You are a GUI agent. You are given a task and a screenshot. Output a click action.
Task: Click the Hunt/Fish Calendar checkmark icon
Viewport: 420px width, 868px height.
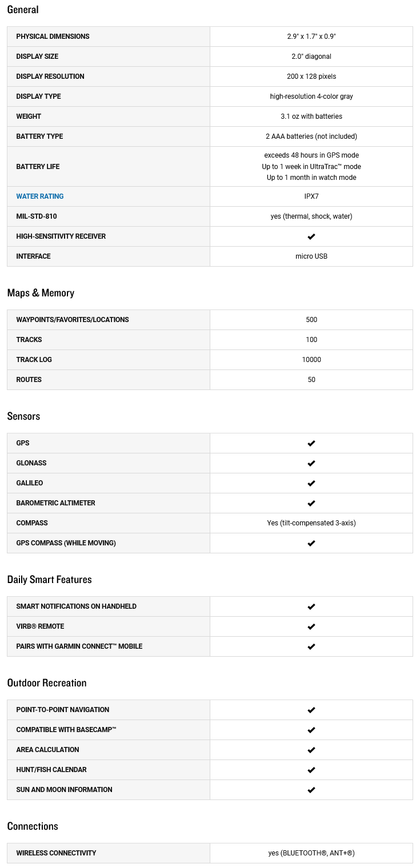pos(311,770)
